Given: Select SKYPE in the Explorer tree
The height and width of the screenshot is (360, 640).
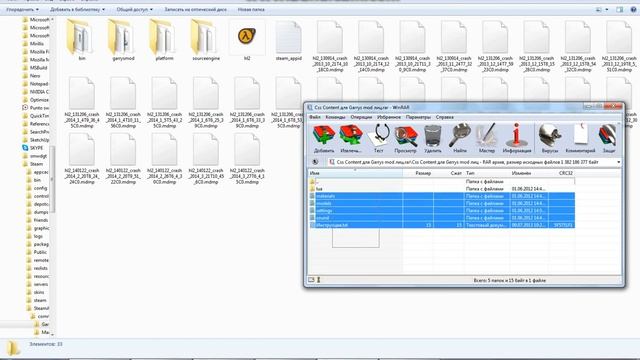Looking at the screenshot, I should tap(36, 148).
